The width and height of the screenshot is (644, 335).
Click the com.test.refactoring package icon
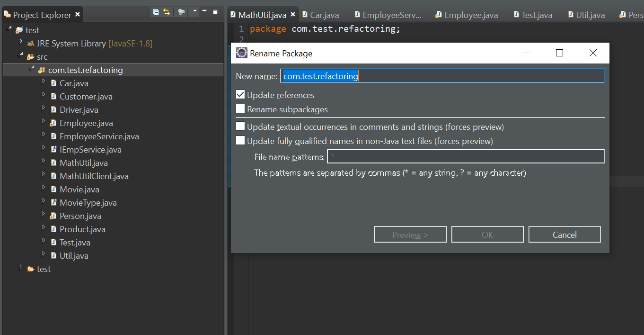(x=42, y=70)
